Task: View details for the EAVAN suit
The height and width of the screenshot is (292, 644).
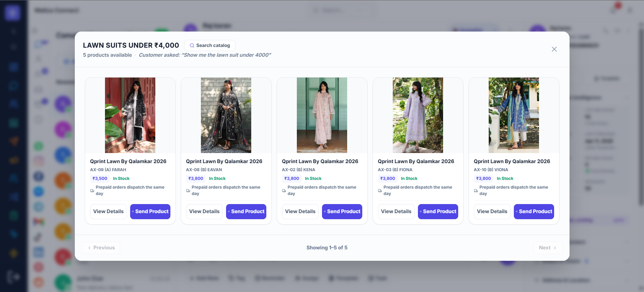Action: point(204,211)
